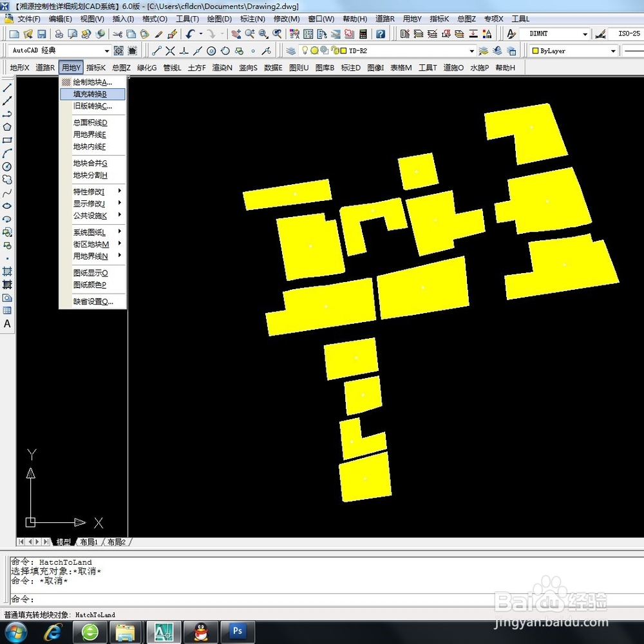Click the Plot printer icon
644x644 pixels.
(59, 34)
